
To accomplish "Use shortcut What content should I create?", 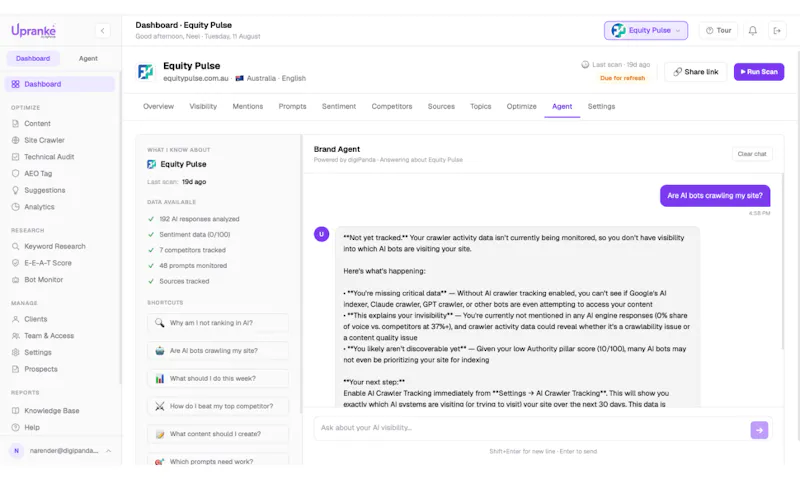I will [x=218, y=434].
